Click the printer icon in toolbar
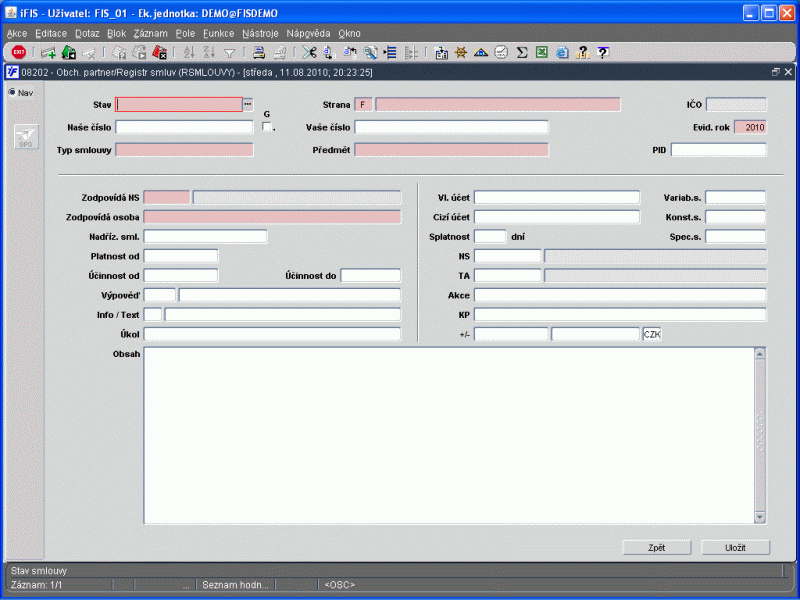 [258, 53]
